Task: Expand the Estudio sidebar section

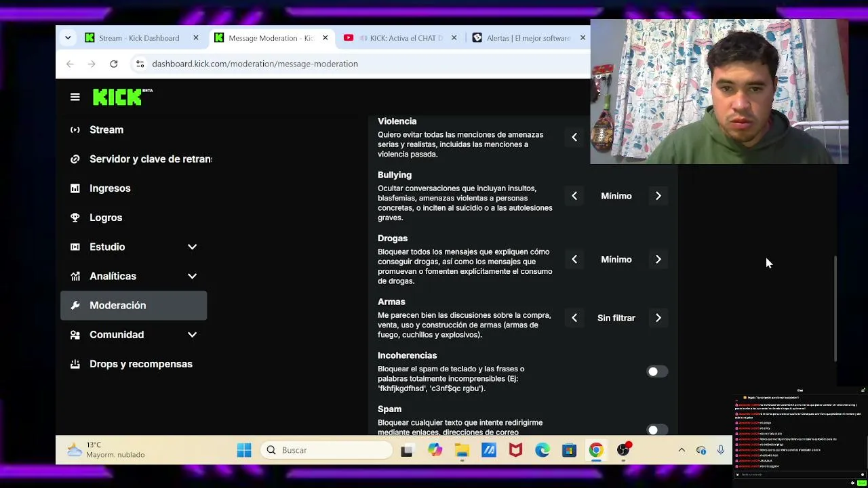Action: tap(192, 247)
